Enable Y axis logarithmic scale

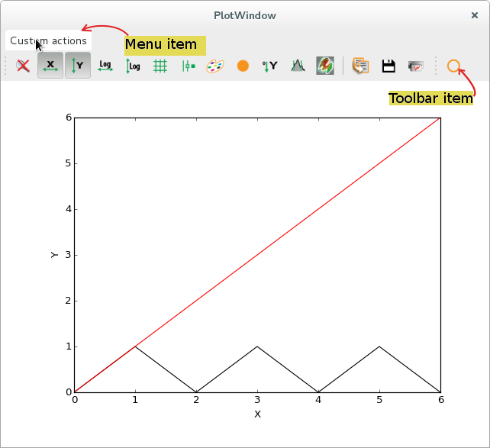pos(133,66)
